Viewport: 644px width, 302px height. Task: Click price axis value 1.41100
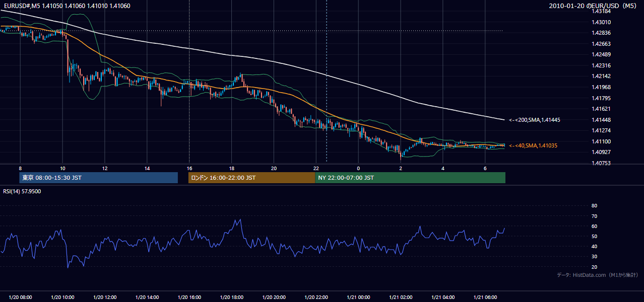pyautogui.click(x=601, y=141)
